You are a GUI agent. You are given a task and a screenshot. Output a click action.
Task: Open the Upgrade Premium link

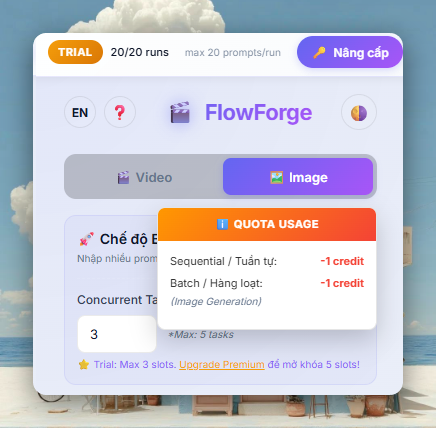(x=222, y=364)
